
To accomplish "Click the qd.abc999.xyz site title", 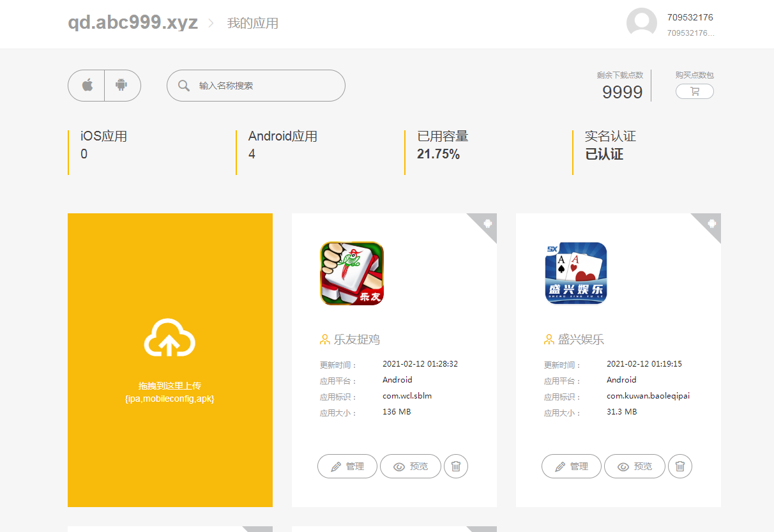I will click(133, 23).
